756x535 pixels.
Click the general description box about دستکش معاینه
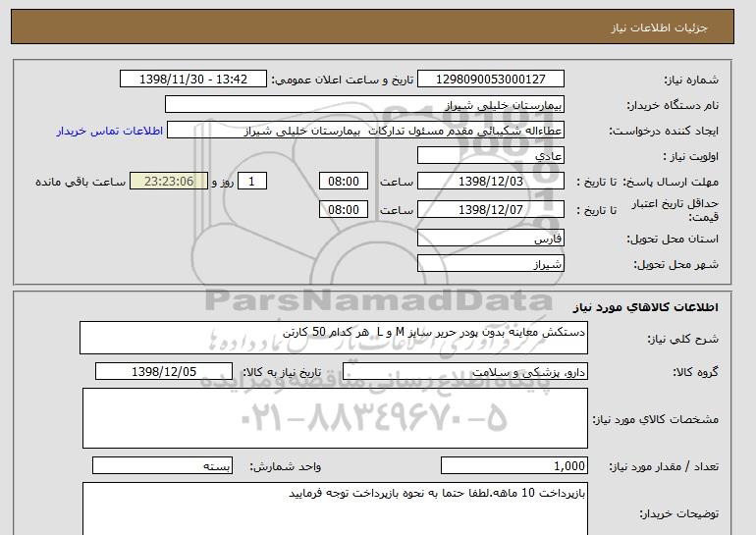tap(334, 338)
